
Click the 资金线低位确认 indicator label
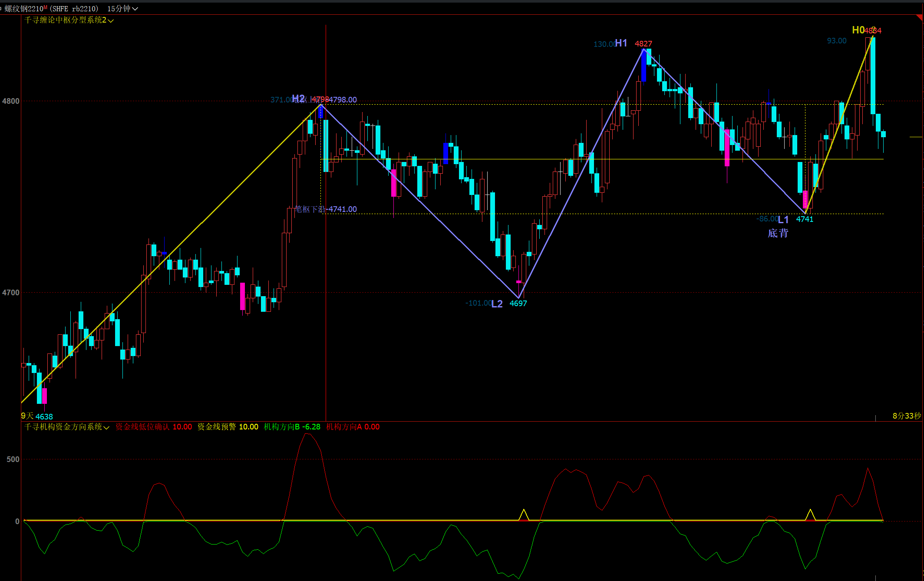142,427
